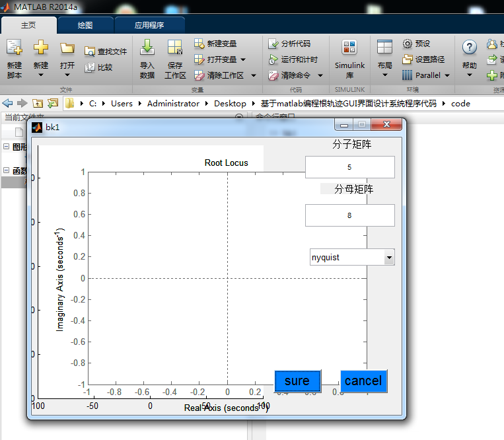Expand the 打开 dropdown arrow
This screenshot has width=504, height=440.
[67, 75]
